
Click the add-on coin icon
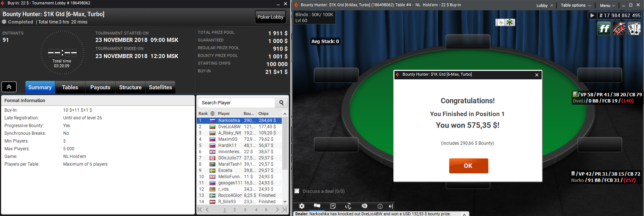point(364,206)
